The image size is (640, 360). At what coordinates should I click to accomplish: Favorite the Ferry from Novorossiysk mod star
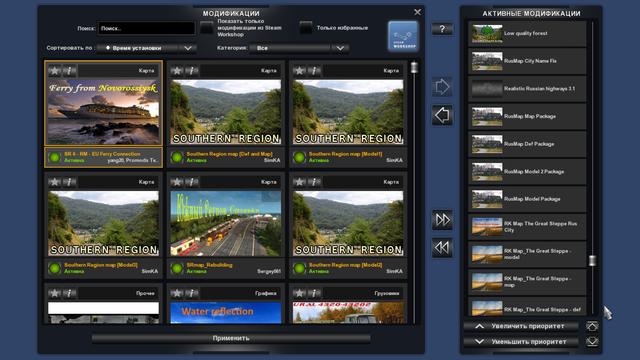tap(54, 71)
